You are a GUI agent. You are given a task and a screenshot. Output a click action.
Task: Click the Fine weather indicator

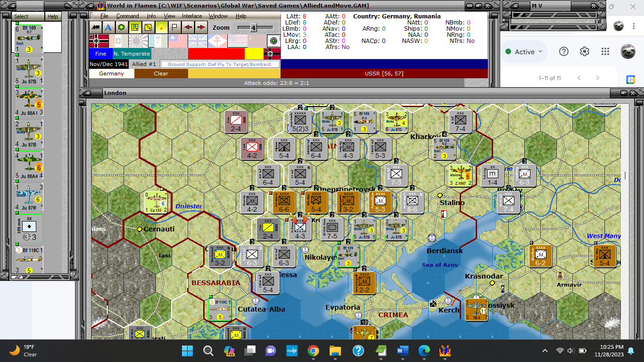(100, 54)
